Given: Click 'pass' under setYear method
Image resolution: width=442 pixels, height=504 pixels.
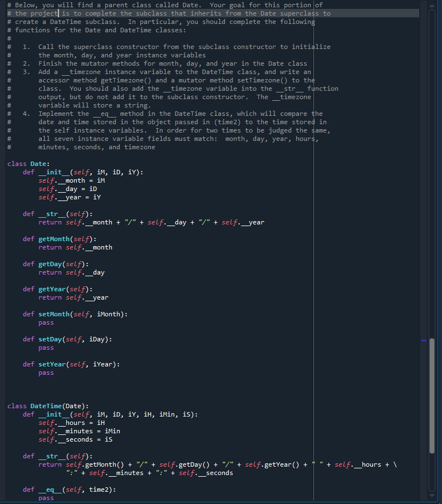Looking at the screenshot, I should tap(46, 373).
